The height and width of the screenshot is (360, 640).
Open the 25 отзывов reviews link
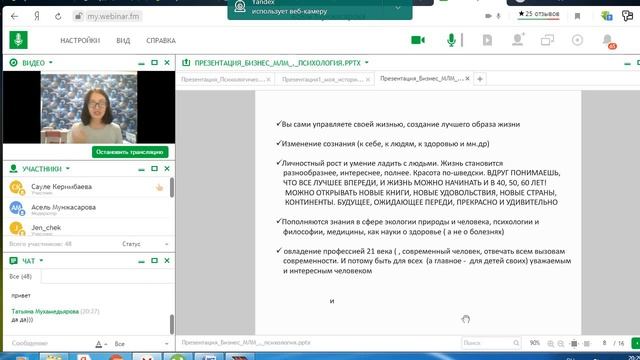point(539,14)
